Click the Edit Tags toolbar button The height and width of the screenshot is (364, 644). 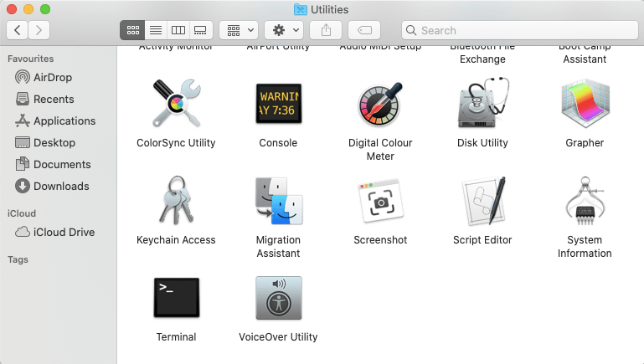pos(364,30)
